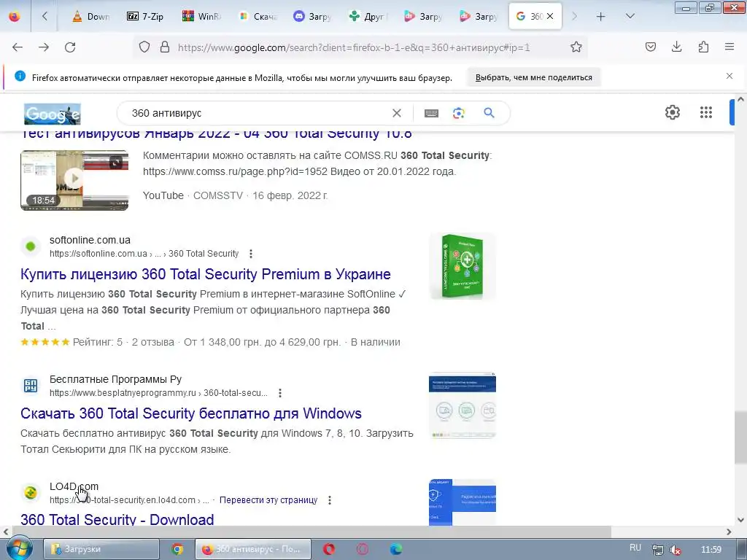The image size is (747, 560).
Task: Open a new tab with plus button
Action: click(601, 17)
